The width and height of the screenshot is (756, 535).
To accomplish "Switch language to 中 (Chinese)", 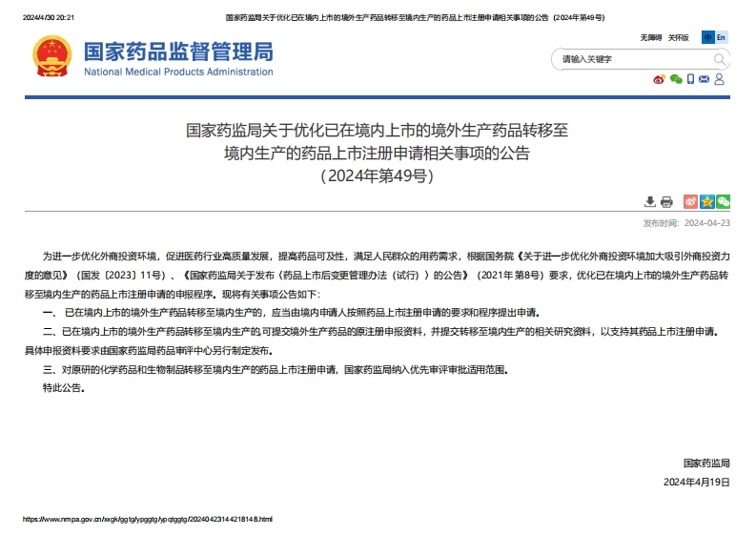I will (707, 37).
